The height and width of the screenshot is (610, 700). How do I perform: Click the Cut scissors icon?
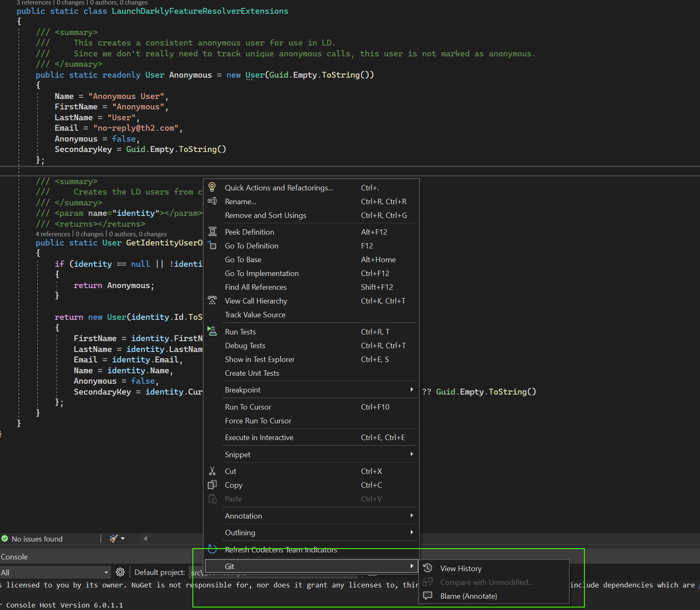click(212, 471)
